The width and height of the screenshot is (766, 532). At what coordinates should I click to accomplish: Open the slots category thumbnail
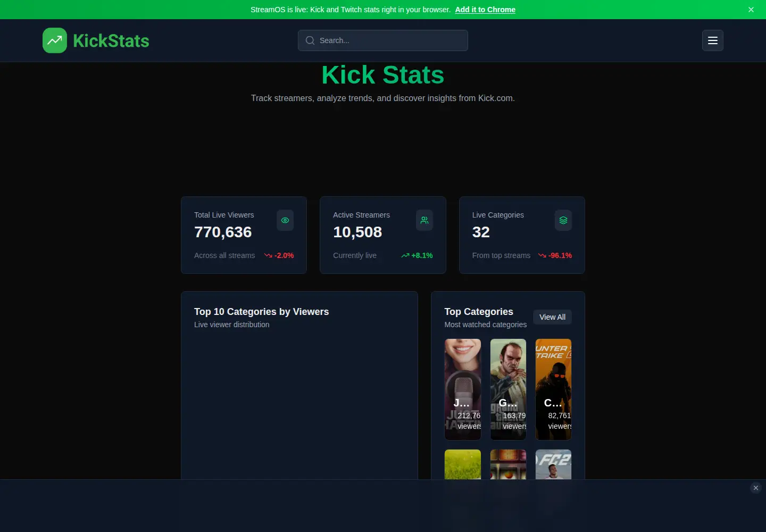pos(508,464)
